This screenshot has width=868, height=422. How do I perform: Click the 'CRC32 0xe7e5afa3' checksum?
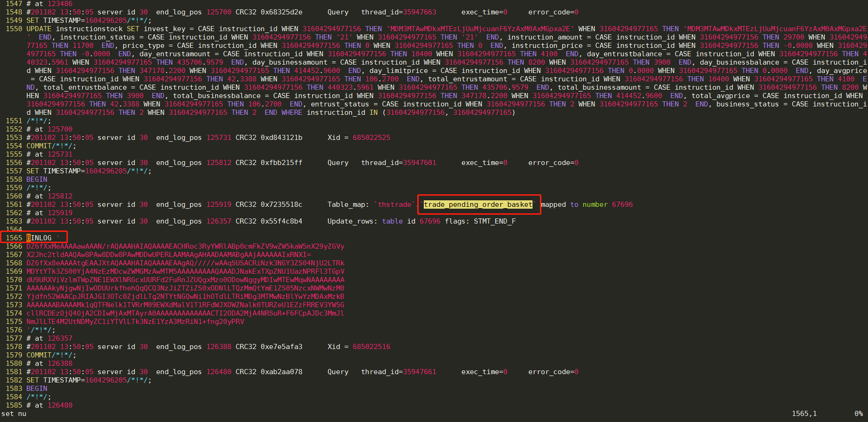(x=269, y=347)
